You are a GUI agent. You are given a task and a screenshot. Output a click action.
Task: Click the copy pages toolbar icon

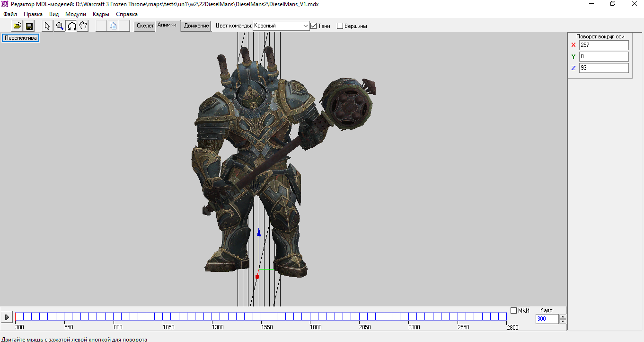113,26
